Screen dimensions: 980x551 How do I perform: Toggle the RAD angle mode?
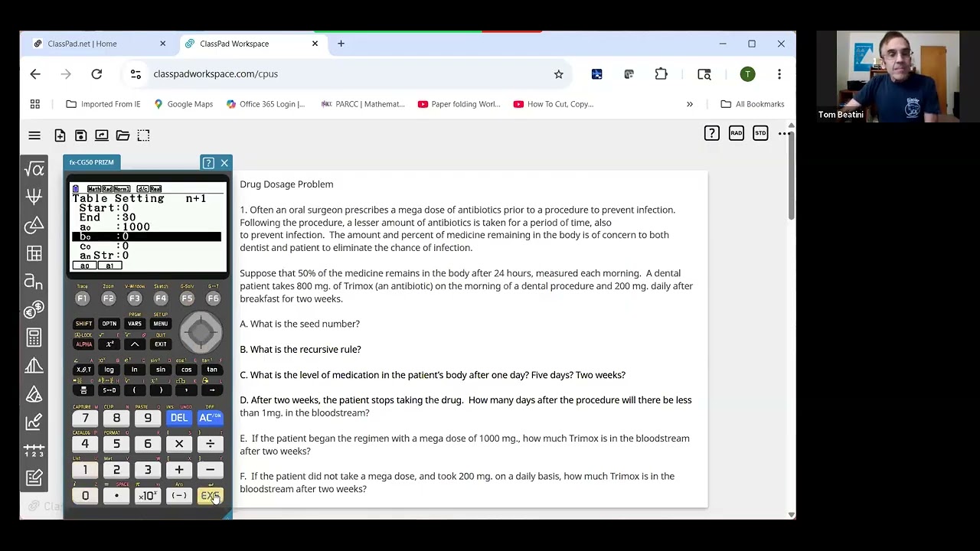point(736,134)
